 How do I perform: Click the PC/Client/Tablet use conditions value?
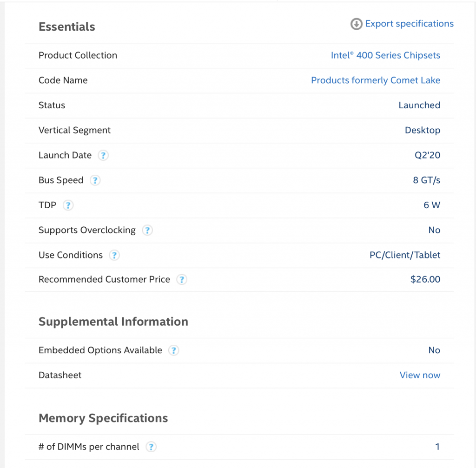[x=402, y=255]
